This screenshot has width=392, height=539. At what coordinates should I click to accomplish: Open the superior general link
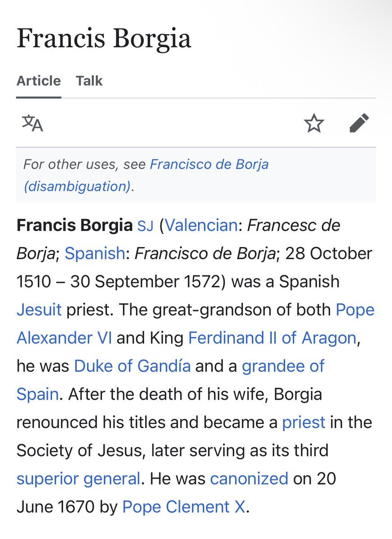(79, 479)
